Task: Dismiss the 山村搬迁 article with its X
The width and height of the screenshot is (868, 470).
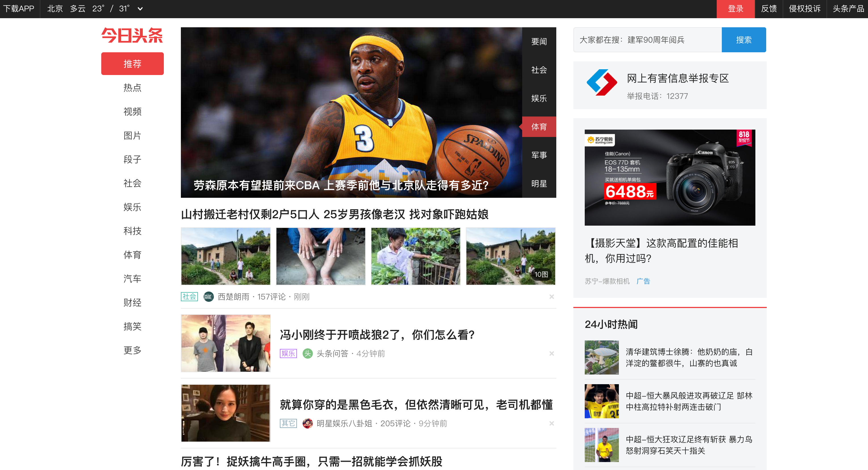Action: (551, 297)
